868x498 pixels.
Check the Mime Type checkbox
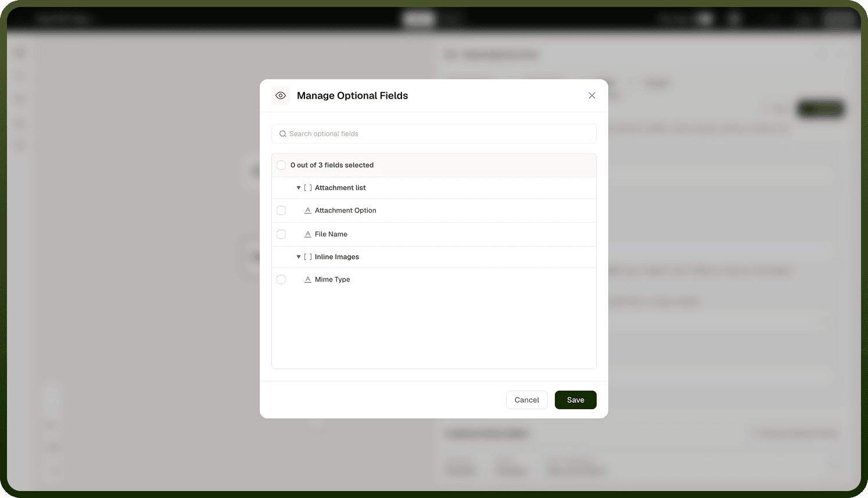[281, 280]
